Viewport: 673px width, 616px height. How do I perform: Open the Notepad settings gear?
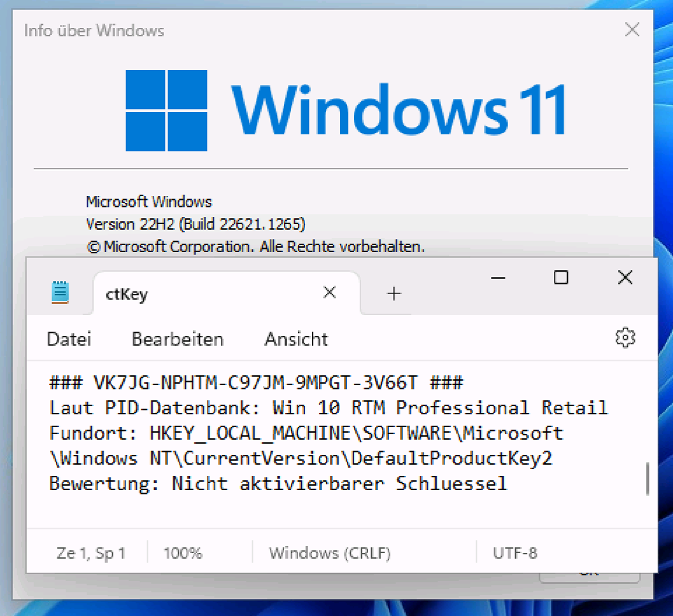coord(625,338)
